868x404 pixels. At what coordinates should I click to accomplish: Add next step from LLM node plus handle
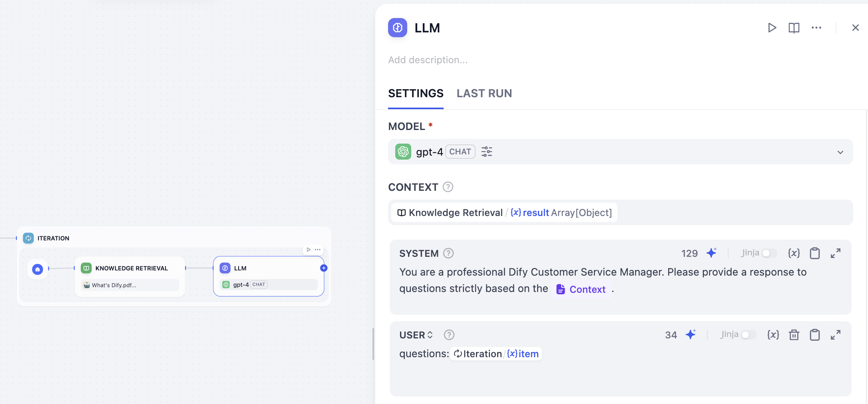coord(324,268)
